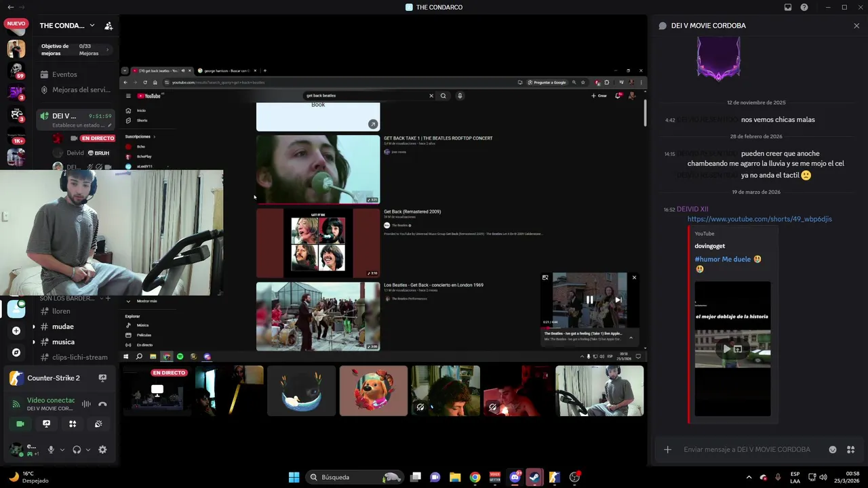Screen dimensions: 868x488
Task: Click GET BACK TAKE 1 video in shared stream
Action: [x=318, y=169]
